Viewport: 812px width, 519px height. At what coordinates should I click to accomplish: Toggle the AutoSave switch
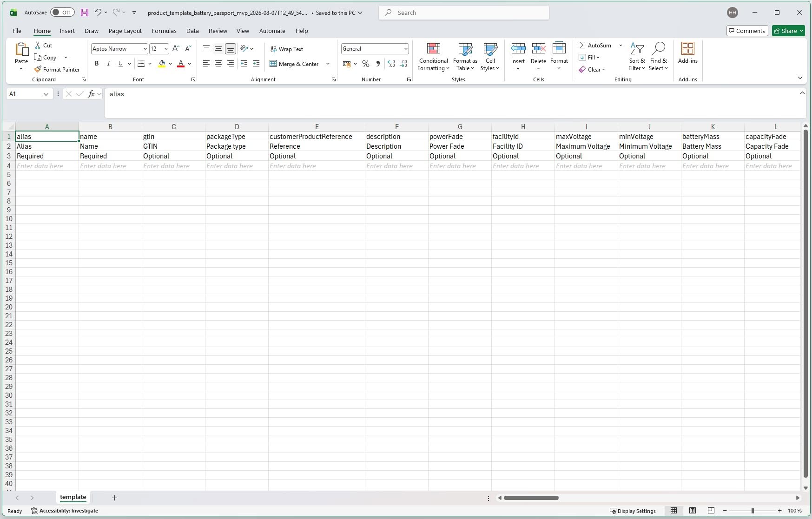62,13
